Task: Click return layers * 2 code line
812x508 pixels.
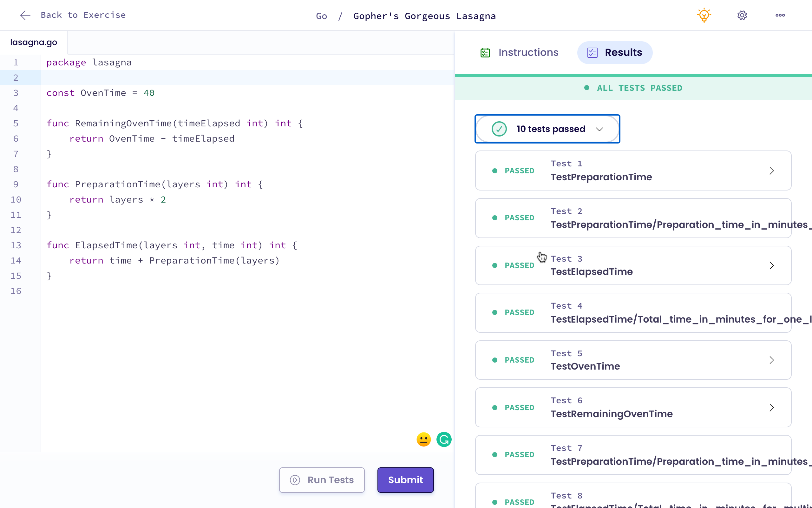Action: 117,200
